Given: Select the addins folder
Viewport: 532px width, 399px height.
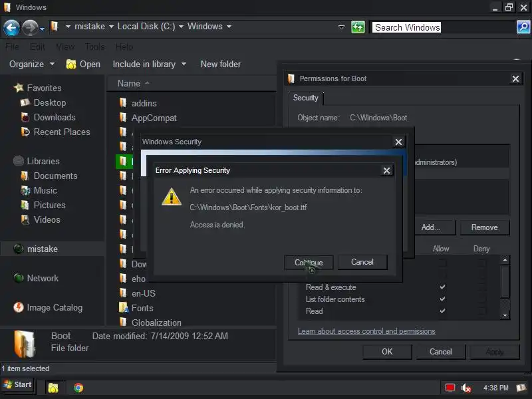Looking at the screenshot, I should click(144, 103).
